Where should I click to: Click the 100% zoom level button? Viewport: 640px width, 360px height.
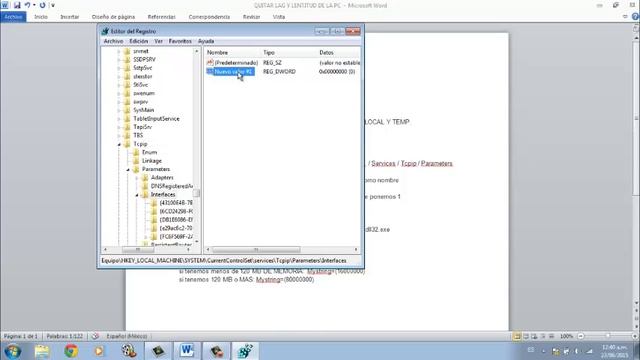point(566,336)
